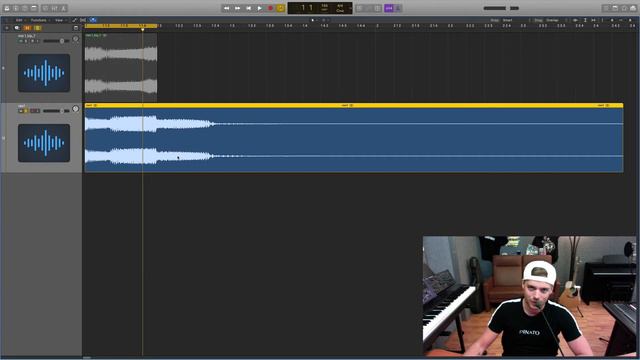Select the blue audio region on track two
This screenshot has width=640, height=360.
click(354, 138)
